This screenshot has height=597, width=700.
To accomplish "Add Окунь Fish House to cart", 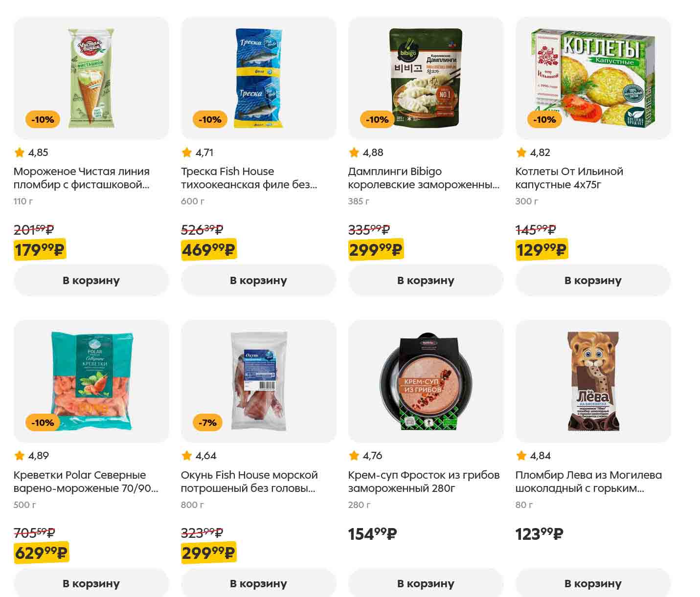I will [x=258, y=583].
